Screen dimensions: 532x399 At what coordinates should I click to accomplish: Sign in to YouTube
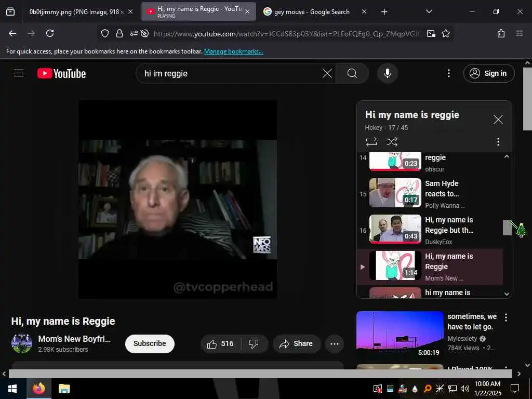tap(488, 73)
